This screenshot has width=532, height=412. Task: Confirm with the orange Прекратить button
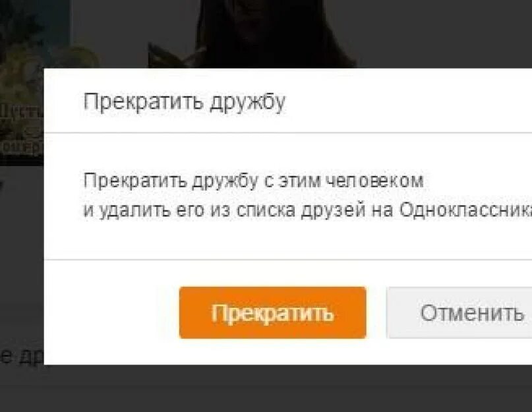272,312
